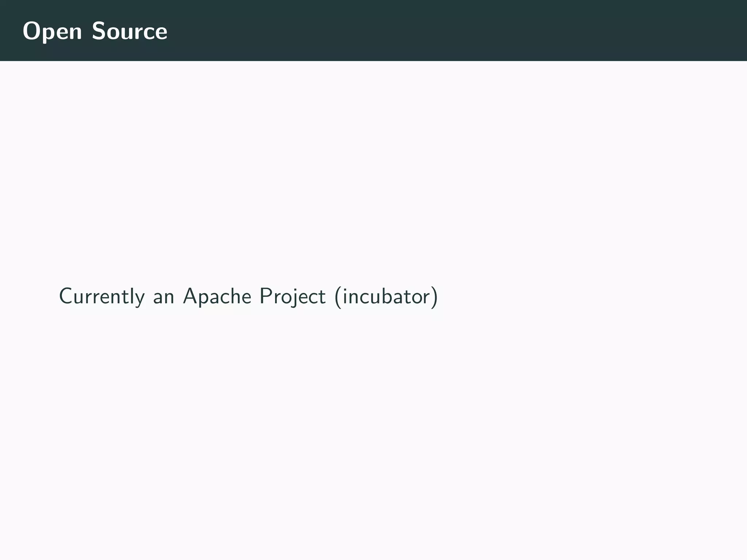Click the word "incubator" inside the parentheses
This screenshot has width=747, height=560.
387,296
